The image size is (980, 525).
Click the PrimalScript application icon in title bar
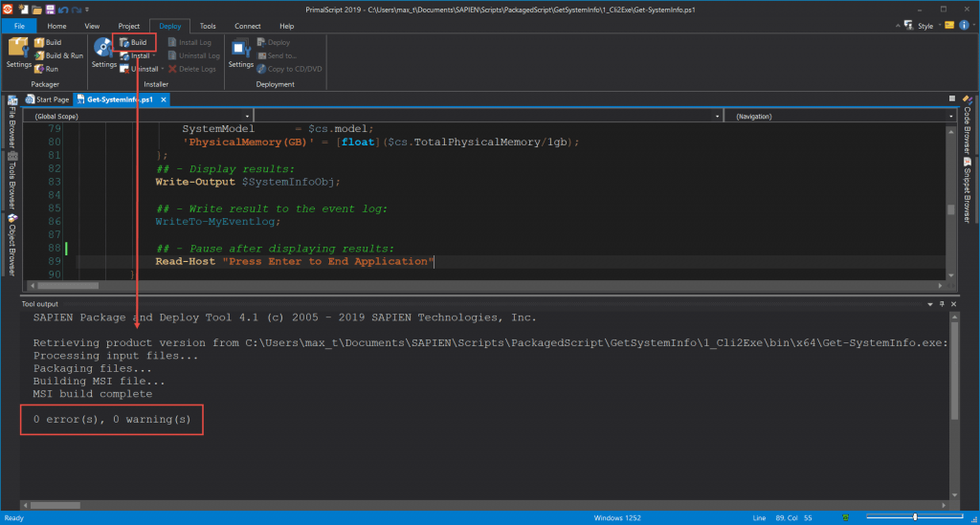click(x=8, y=10)
